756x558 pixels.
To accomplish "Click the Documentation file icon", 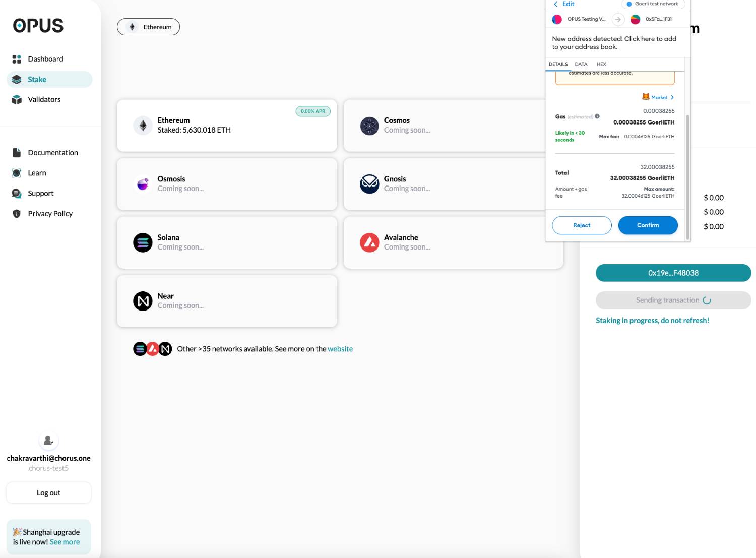I will pos(17,153).
